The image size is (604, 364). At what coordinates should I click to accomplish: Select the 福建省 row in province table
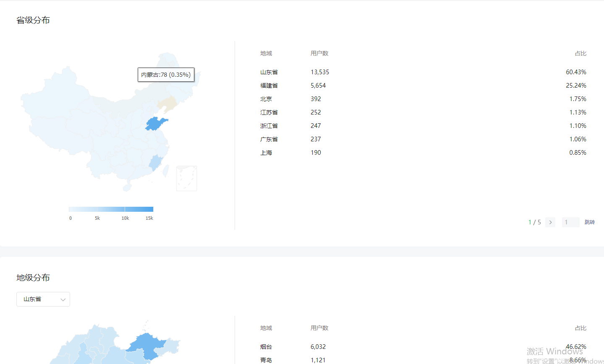[423, 86]
